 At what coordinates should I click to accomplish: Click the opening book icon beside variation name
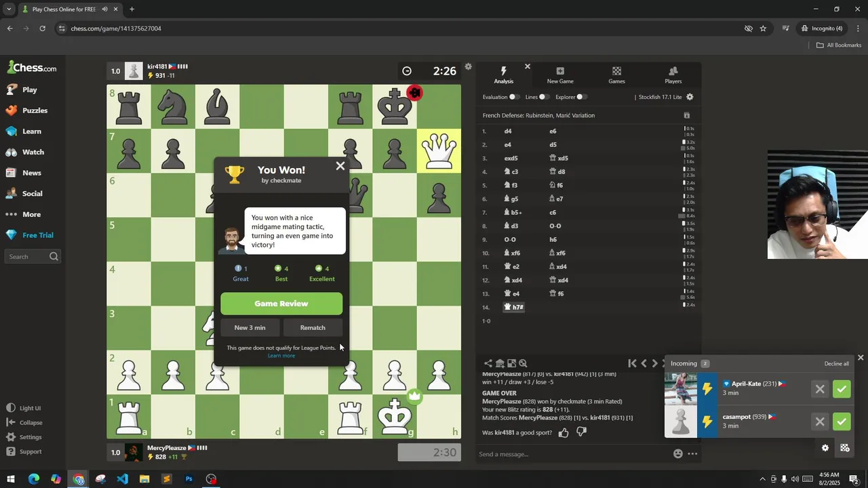tap(686, 116)
